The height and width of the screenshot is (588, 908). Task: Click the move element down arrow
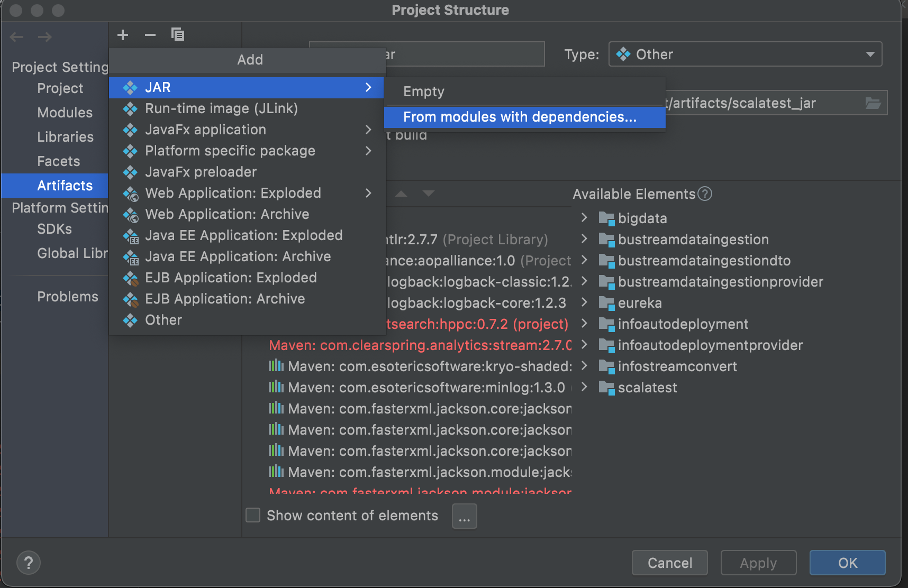coord(429,194)
